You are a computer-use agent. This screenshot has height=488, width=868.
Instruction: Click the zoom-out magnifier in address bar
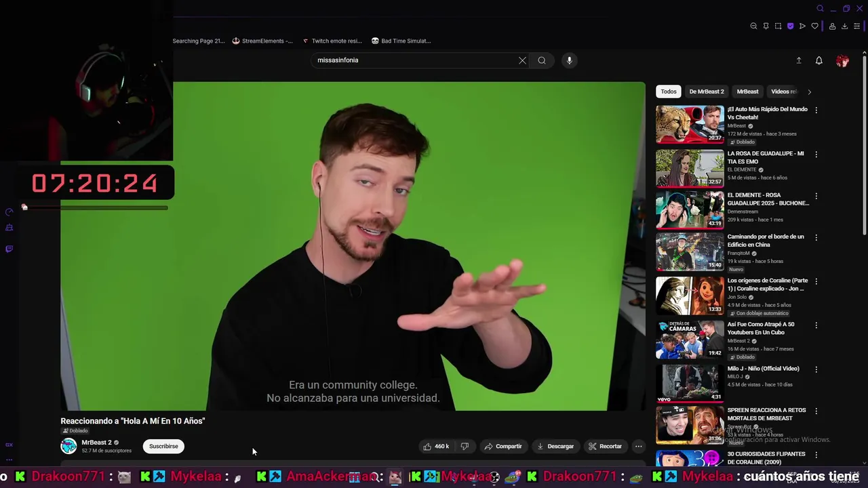point(753,26)
